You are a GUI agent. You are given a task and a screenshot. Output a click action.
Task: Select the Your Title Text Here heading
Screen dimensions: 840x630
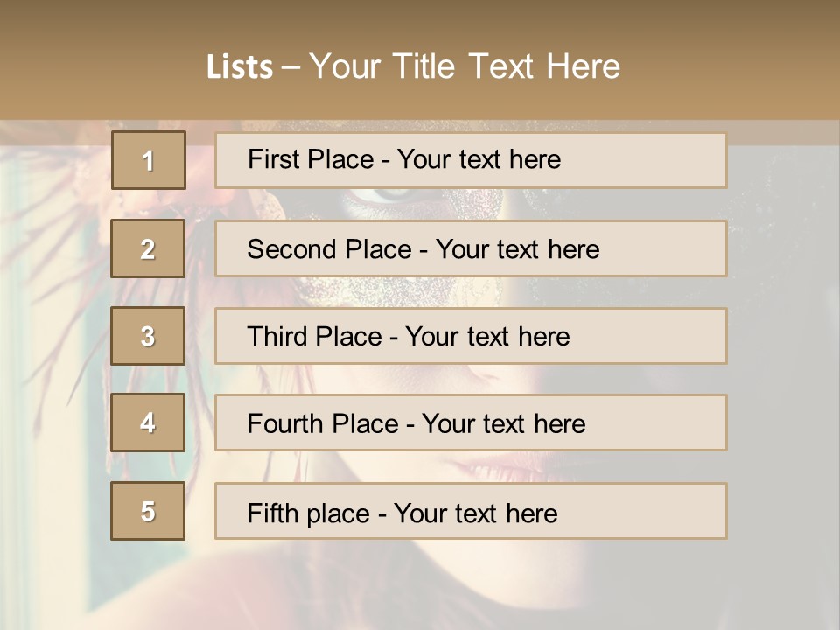464,66
